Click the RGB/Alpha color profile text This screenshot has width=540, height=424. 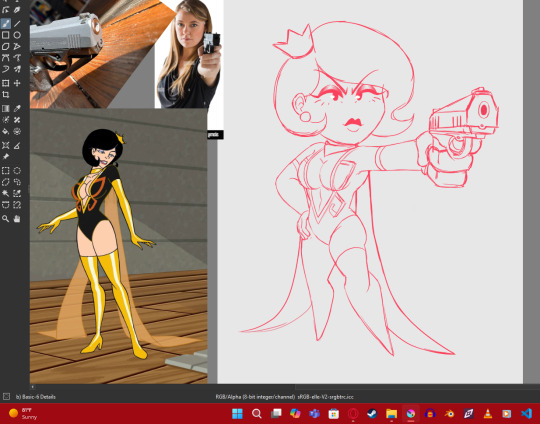tap(284, 397)
